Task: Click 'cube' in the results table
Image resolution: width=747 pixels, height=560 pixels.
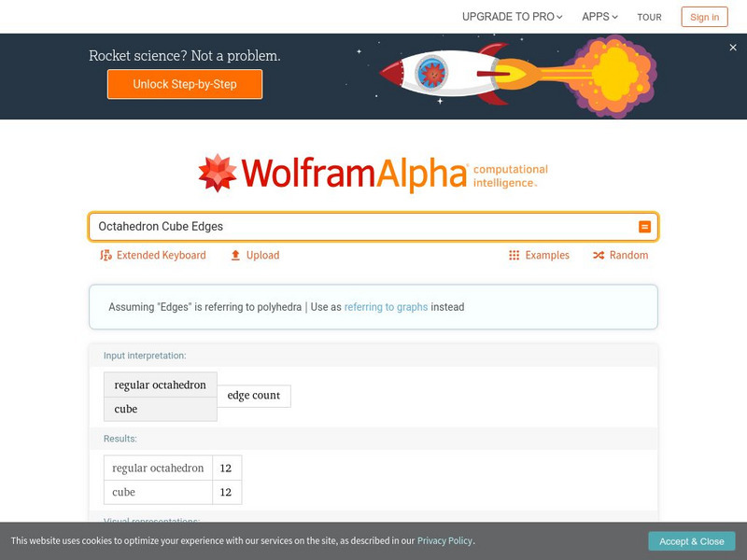Action: [x=158, y=493]
